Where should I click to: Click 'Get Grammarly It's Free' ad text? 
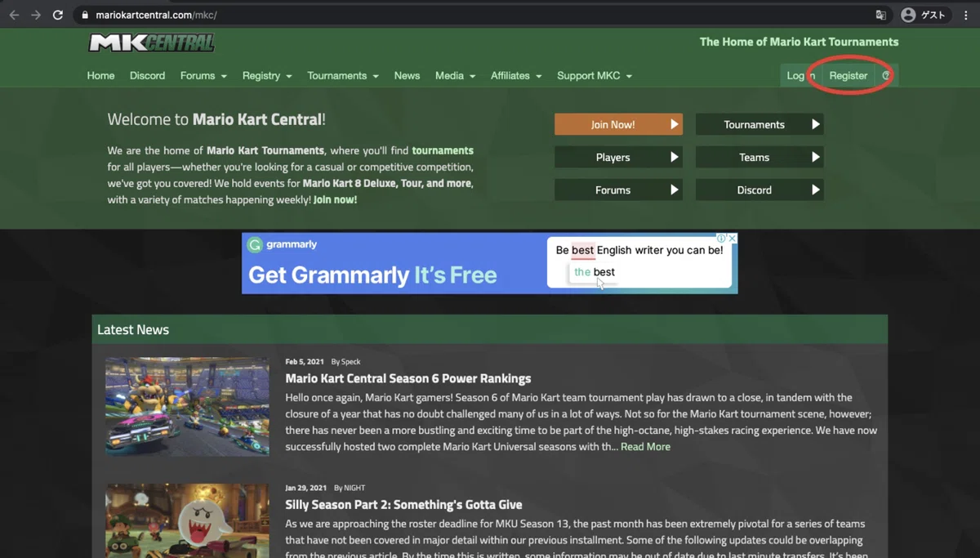point(372,275)
